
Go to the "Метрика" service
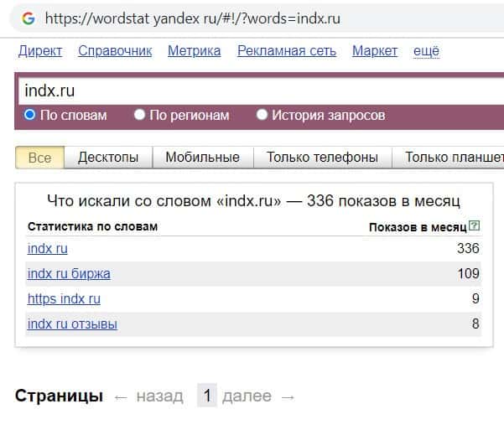pos(194,51)
